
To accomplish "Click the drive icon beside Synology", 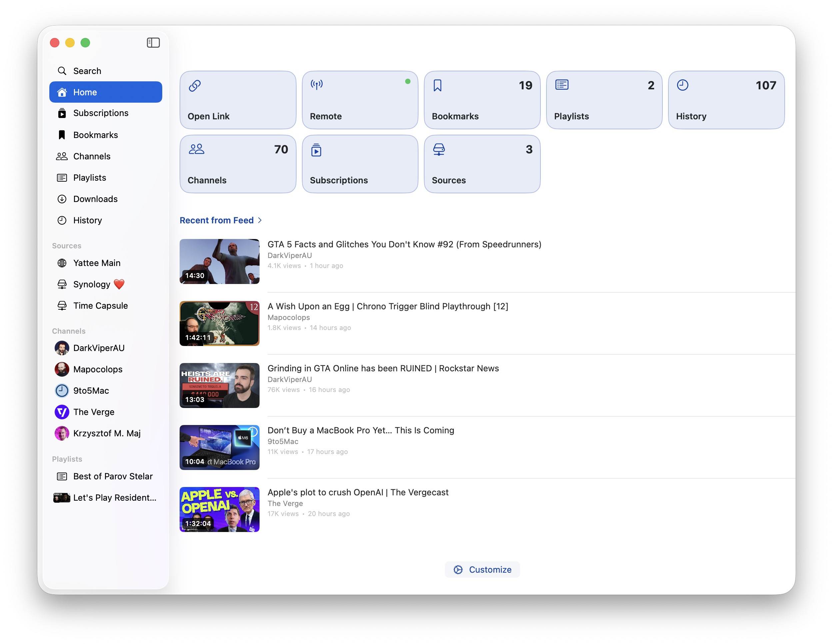I will pyautogui.click(x=62, y=284).
